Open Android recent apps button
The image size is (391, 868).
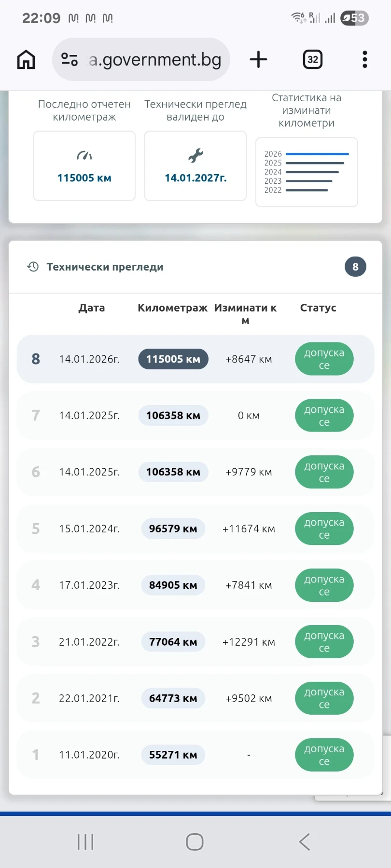[x=85, y=842]
